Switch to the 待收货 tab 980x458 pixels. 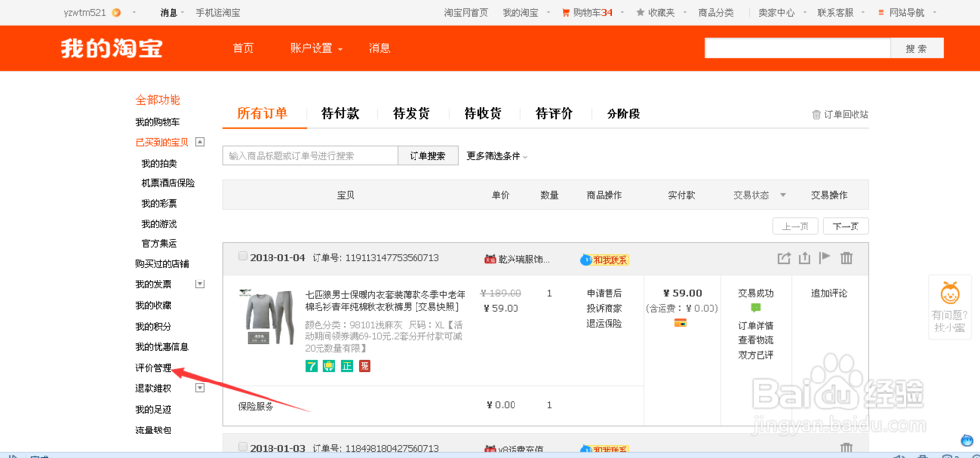point(483,114)
